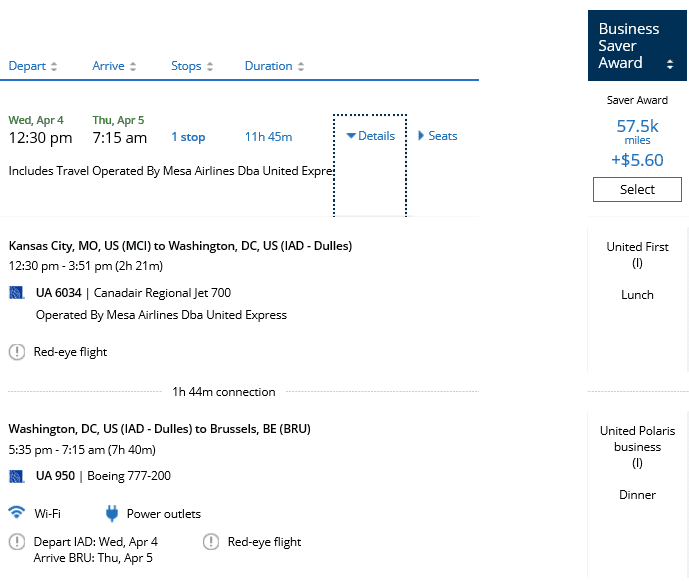The height and width of the screenshot is (583, 689).
Task: Click the United logo beside UA 6034
Action: tap(16, 293)
